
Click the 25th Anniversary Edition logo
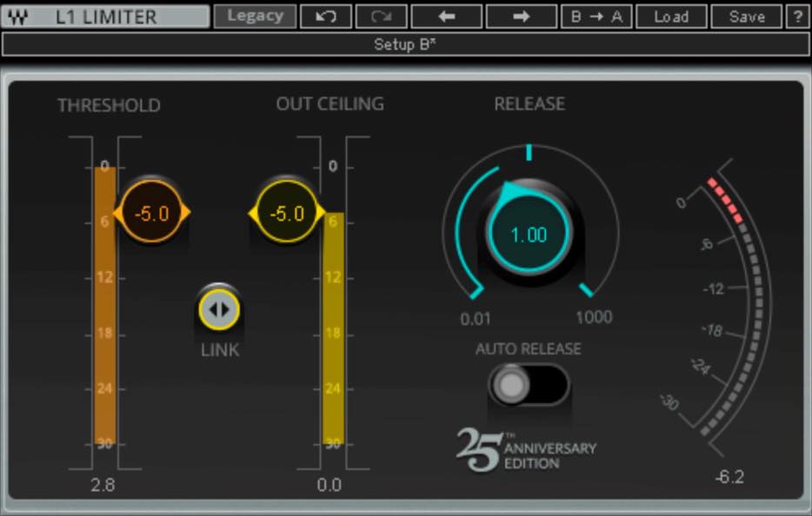click(527, 449)
